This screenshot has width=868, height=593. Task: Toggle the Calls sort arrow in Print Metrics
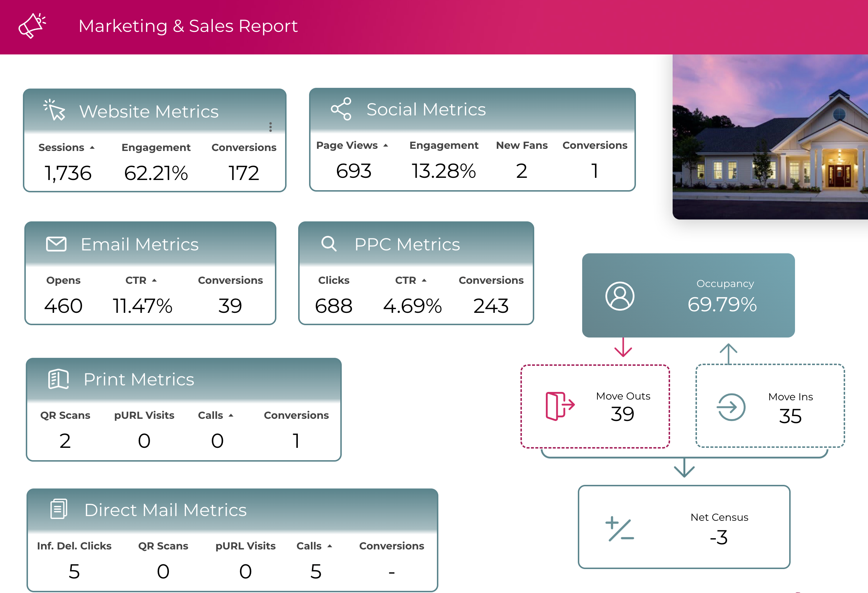pos(232,414)
